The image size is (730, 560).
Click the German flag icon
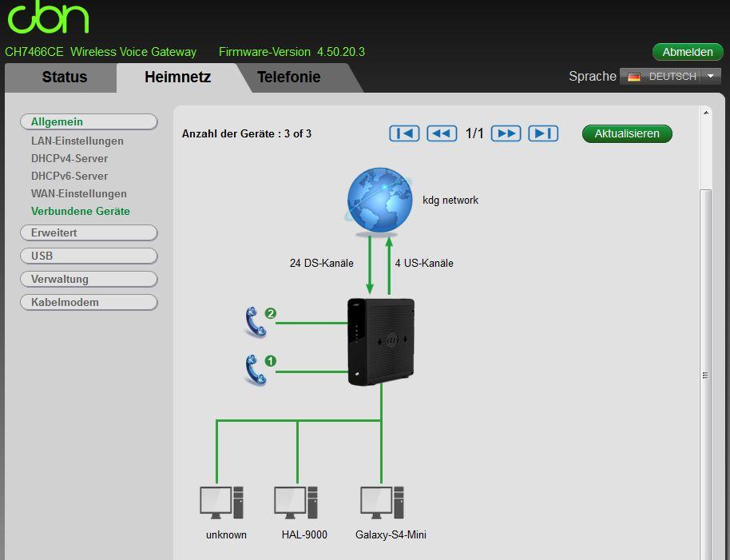click(633, 77)
